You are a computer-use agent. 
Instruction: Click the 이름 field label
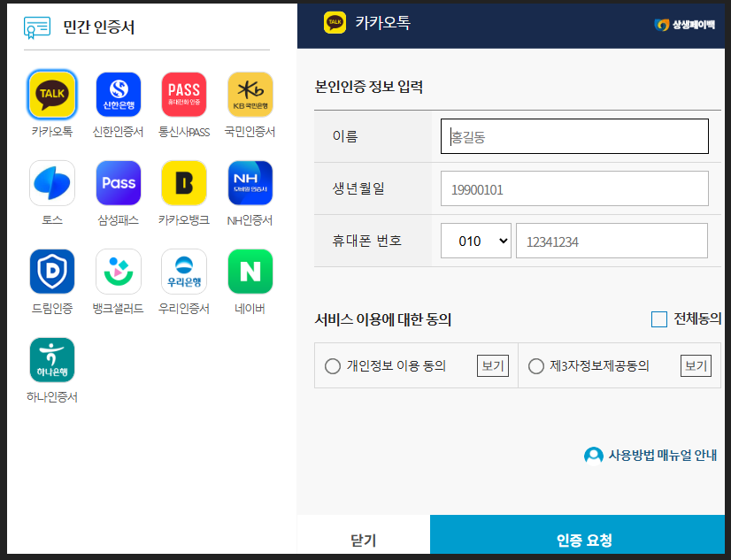click(x=345, y=136)
